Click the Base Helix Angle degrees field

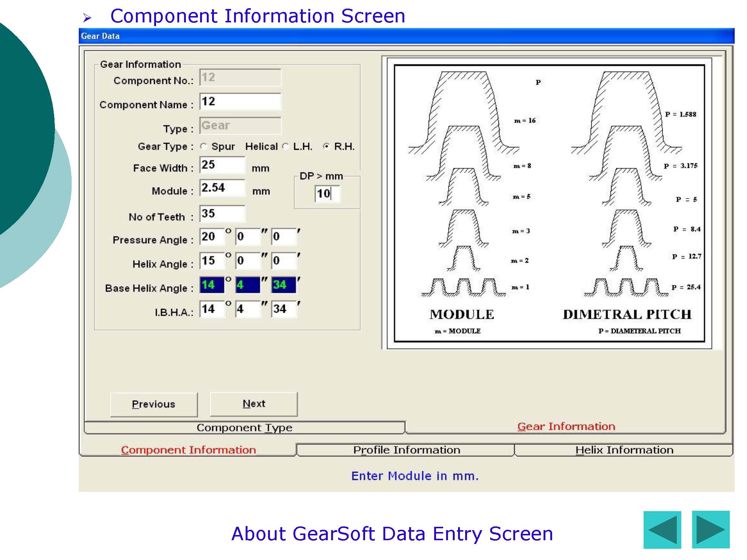click(212, 285)
